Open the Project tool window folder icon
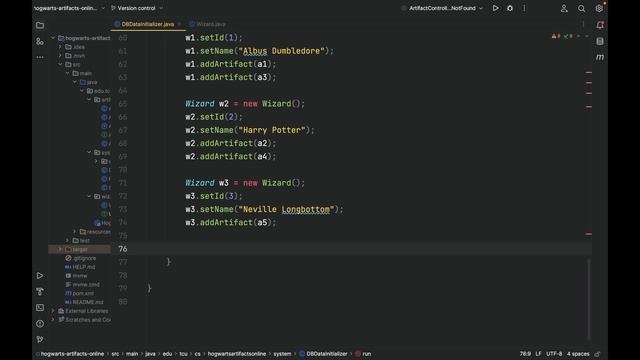This screenshot has height=360, width=640. [40, 25]
